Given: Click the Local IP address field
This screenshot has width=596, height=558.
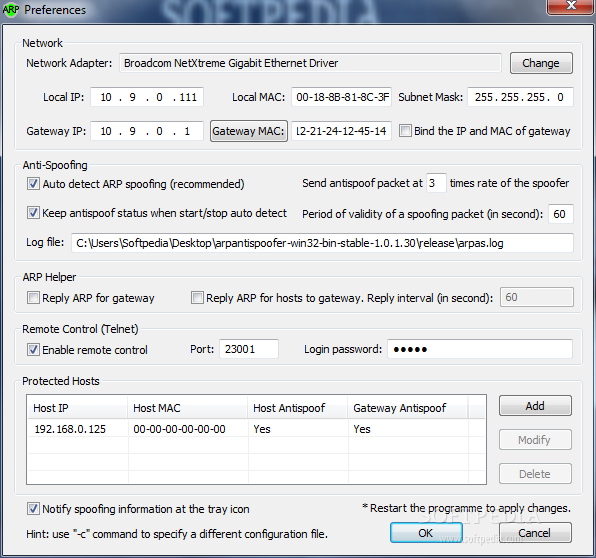Looking at the screenshot, I should (147, 97).
